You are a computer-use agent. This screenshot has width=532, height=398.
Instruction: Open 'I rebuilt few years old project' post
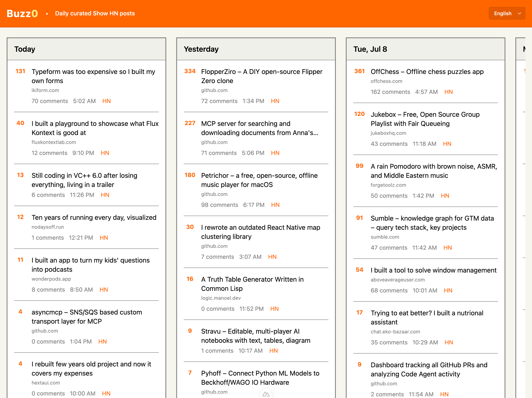pyautogui.click(x=91, y=369)
